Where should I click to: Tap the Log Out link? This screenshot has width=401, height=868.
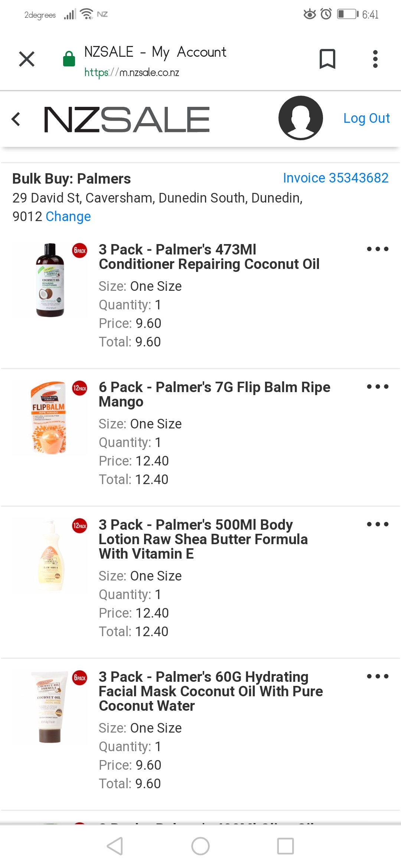tap(366, 118)
